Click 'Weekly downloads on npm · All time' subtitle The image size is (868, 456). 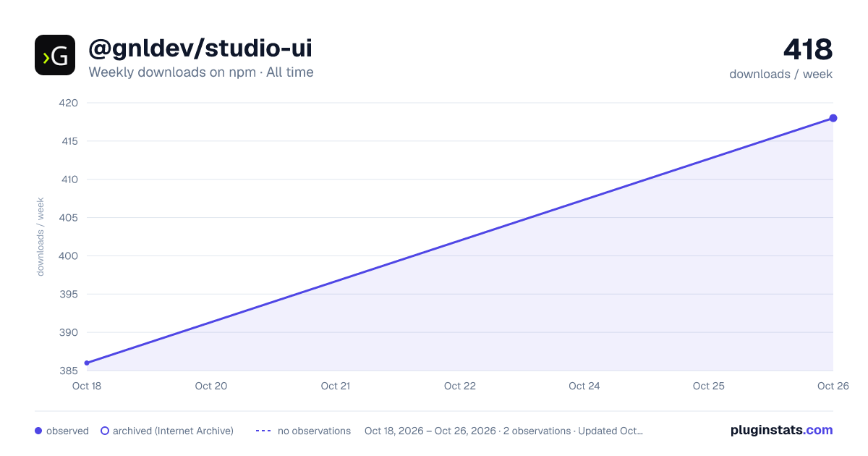[x=201, y=72]
